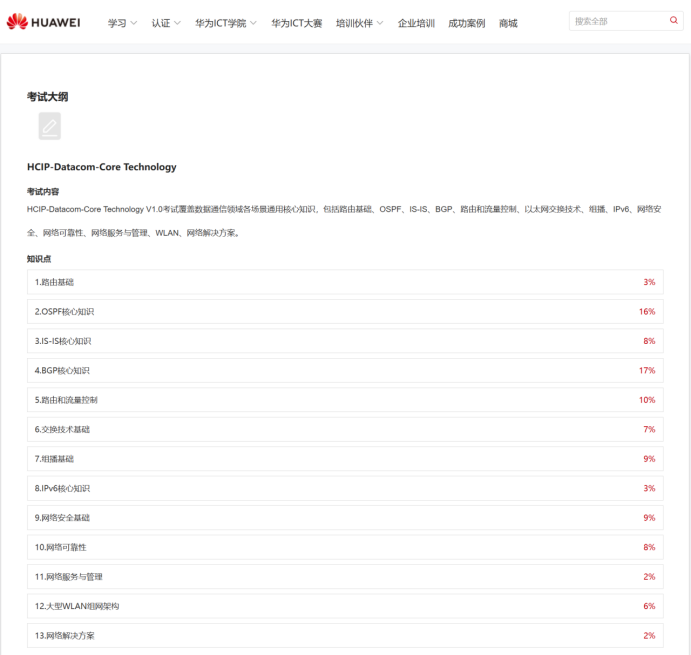Click the 16% value for OSPF

[x=647, y=312]
